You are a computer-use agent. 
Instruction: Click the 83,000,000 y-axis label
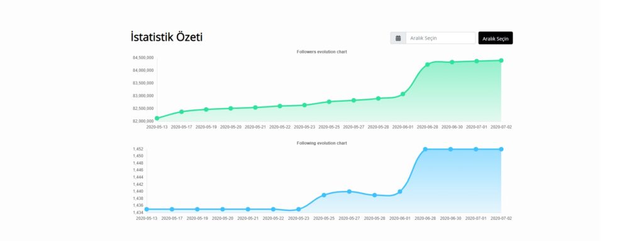pyautogui.click(x=143, y=96)
